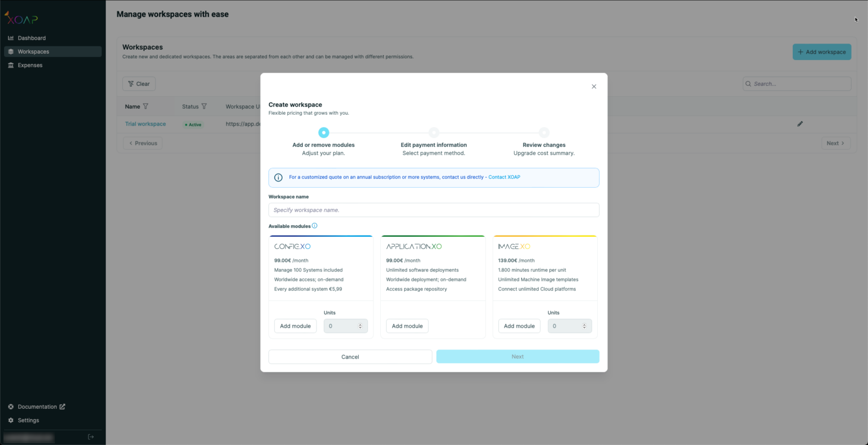Open the Trial workspace link

pos(145,124)
